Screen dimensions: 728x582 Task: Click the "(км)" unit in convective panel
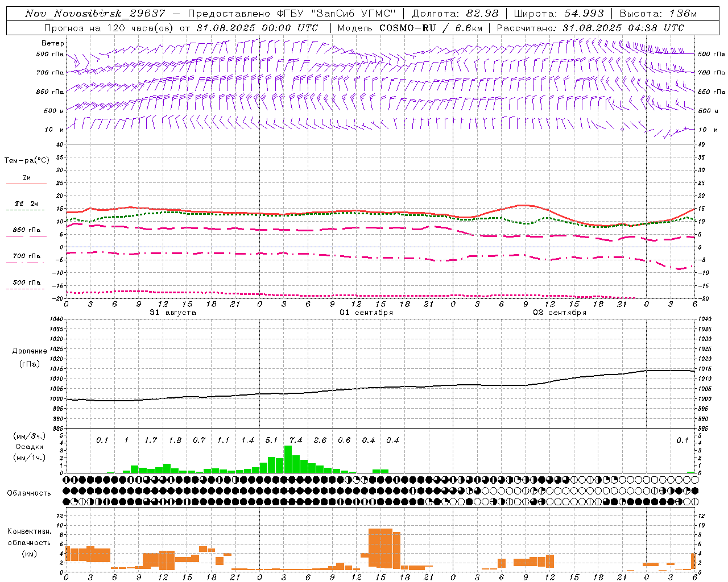coord(29,554)
